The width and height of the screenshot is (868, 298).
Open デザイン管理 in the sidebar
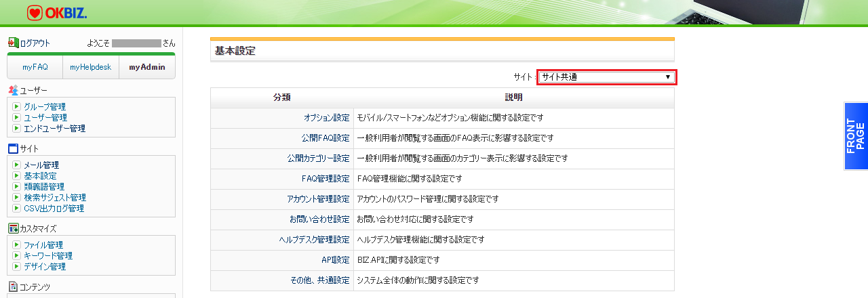45,266
